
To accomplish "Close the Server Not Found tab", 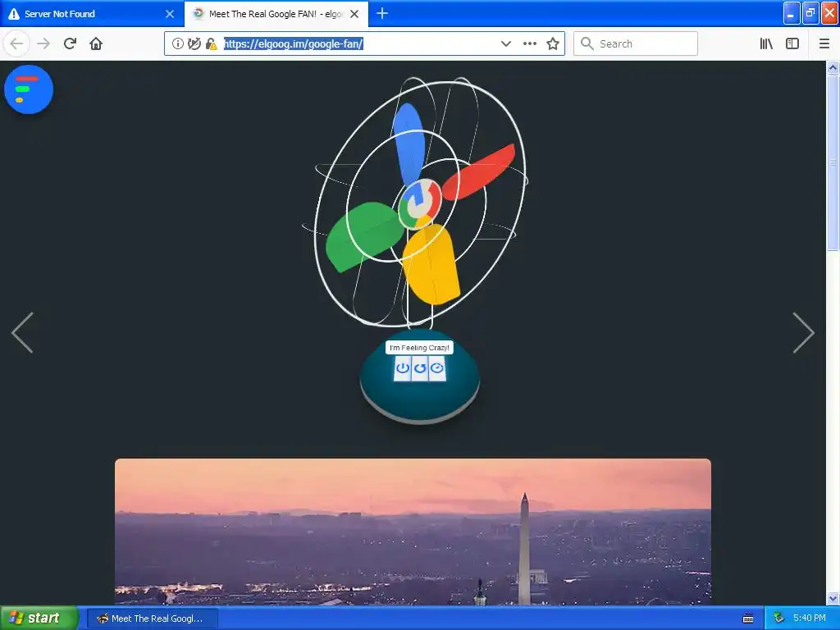I will [170, 14].
